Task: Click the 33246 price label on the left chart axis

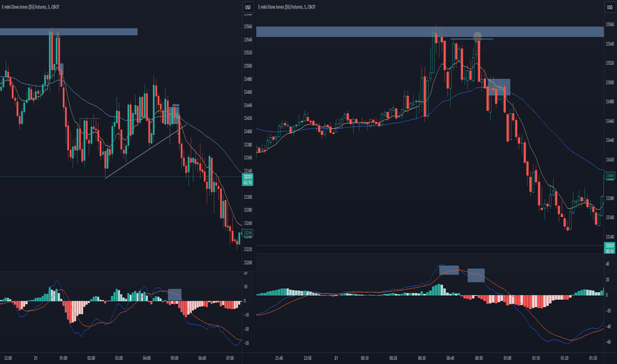Action: click(248, 232)
